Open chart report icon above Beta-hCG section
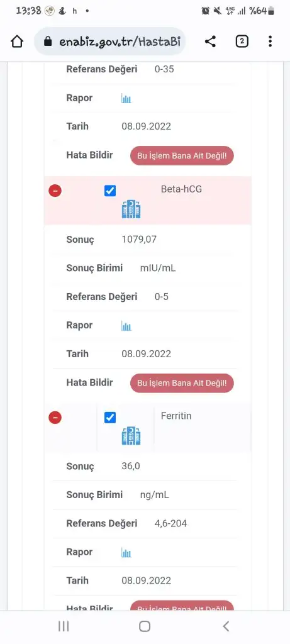This screenshot has height=644, width=290. (x=126, y=98)
